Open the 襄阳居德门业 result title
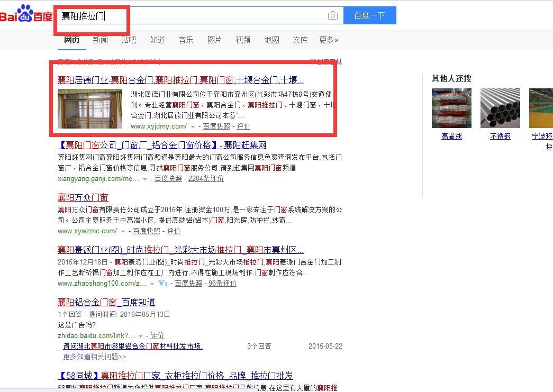The width and height of the screenshot is (553, 392). (x=180, y=80)
